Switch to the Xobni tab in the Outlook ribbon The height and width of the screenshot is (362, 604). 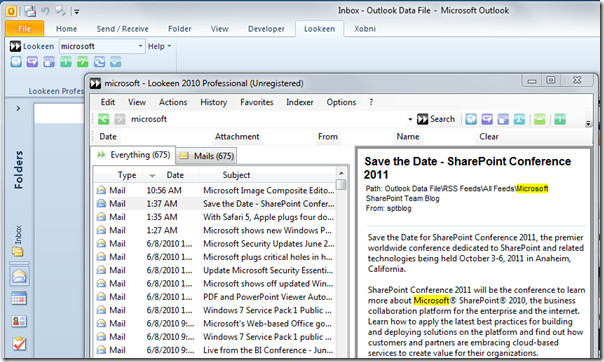[364, 29]
